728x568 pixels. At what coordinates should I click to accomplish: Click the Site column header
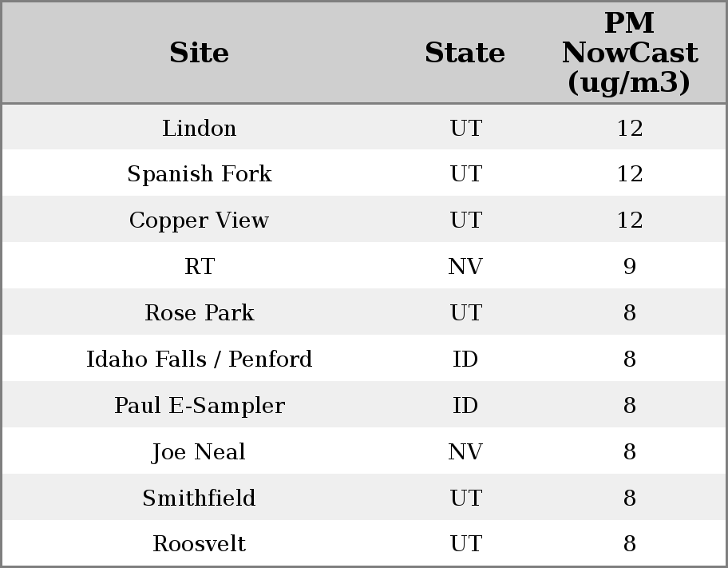point(199,53)
